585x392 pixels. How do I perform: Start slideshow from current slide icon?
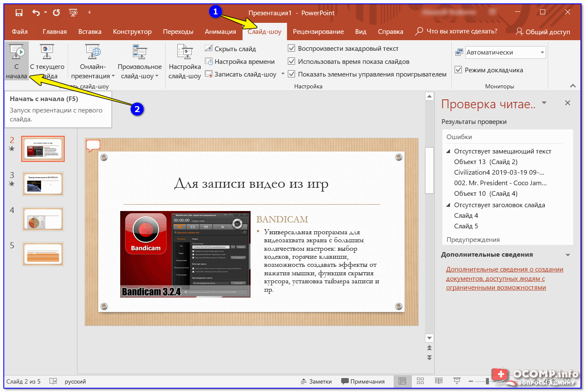(47, 52)
